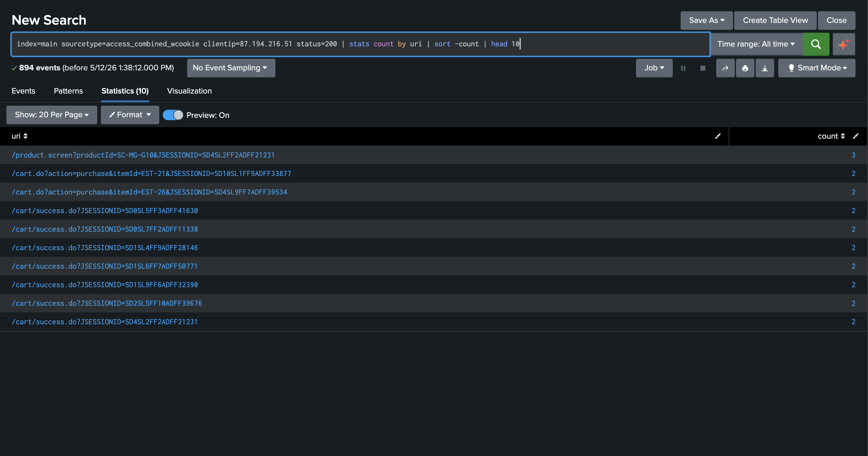Open the Format options dropdown
This screenshot has height=456, width=868.
[x=130, y=115]
